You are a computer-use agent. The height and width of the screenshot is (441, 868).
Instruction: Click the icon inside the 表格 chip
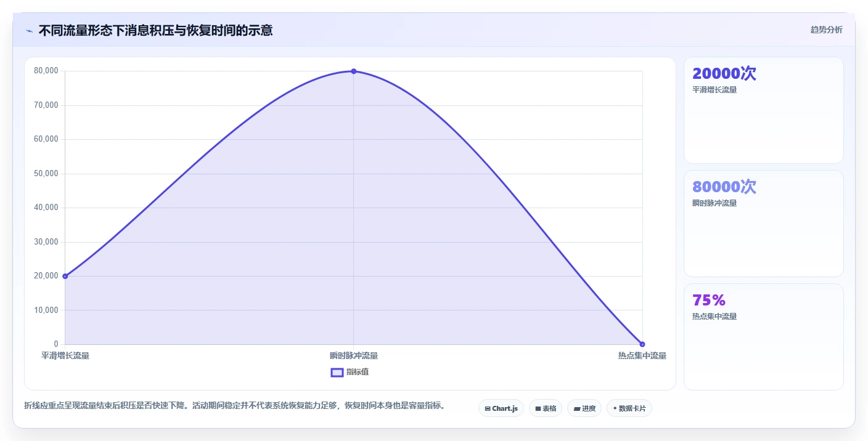click(538, 409)
